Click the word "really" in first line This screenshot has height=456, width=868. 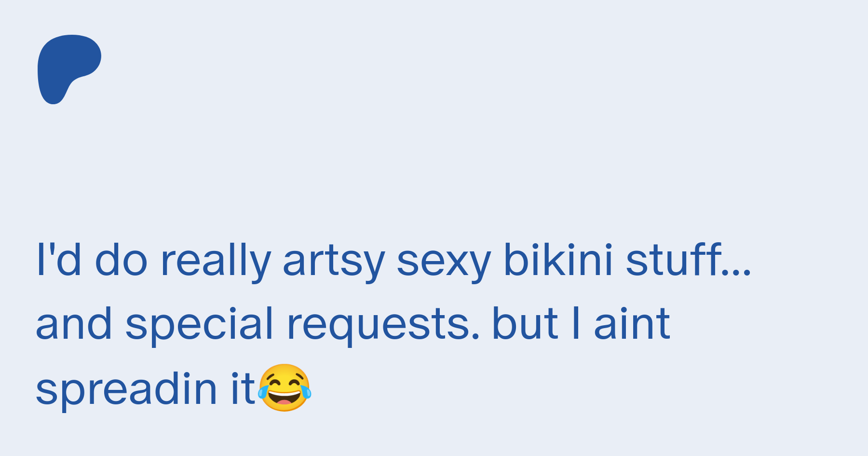click(216, 262)
